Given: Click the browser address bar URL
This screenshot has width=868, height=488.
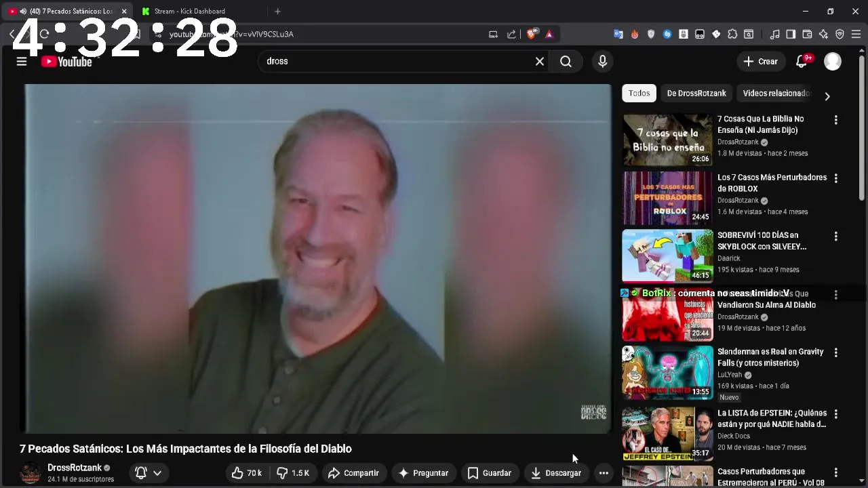Looking at the screenshot, I should click(231, 35).
